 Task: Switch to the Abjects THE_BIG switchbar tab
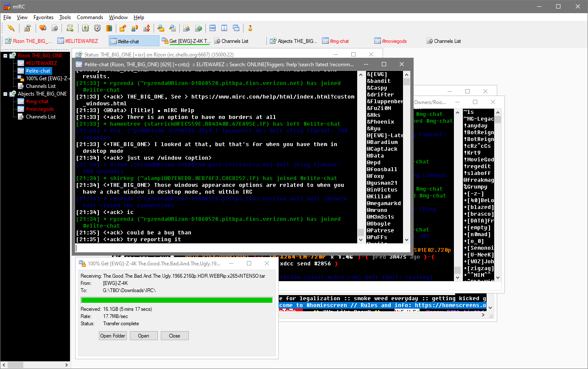(x=293, y=41)
